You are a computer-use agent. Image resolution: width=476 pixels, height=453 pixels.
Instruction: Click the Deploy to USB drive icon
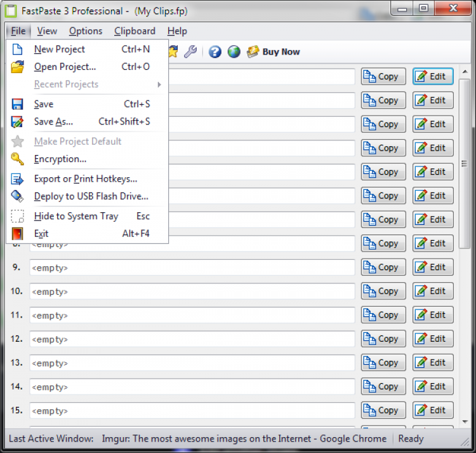click(17, 196)
